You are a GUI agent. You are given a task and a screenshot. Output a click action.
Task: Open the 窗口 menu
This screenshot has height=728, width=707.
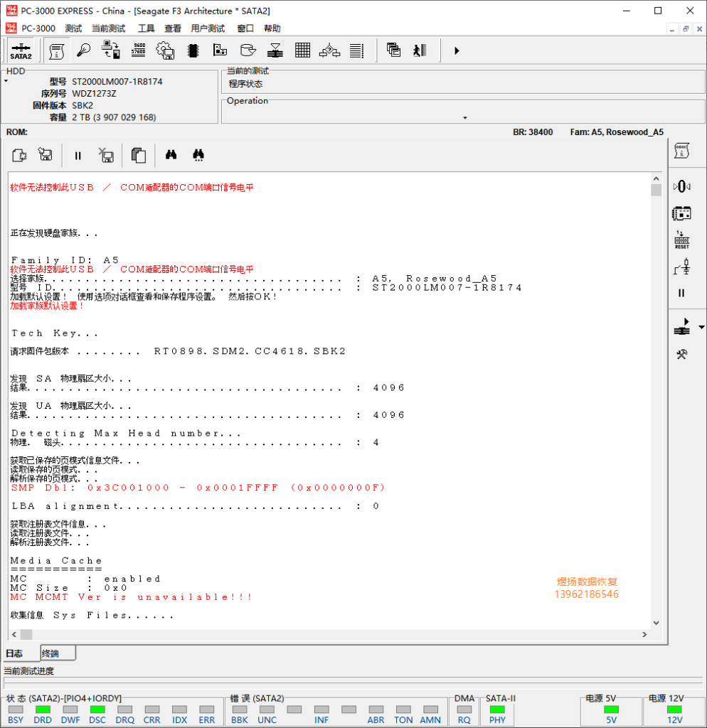point(245,28)
